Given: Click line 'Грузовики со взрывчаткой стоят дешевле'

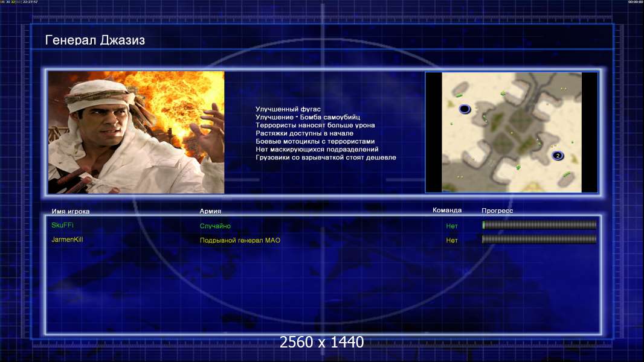Looking at the screenshot, I should tap(326, 157).
